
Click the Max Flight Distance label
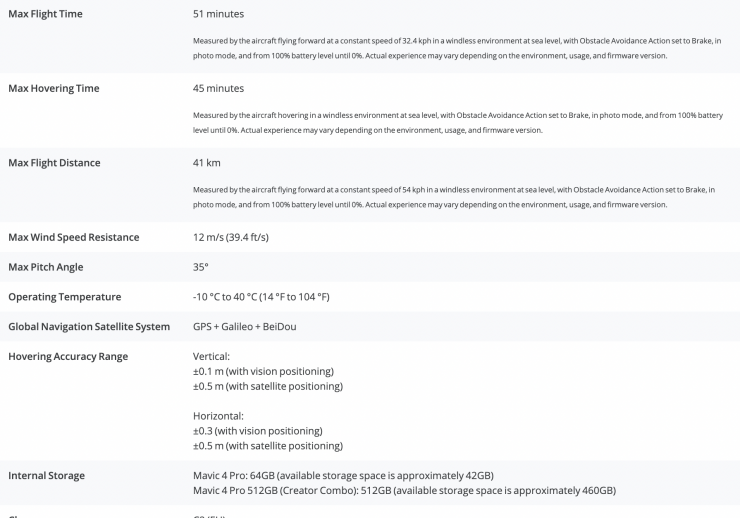(x=54, y=162)
